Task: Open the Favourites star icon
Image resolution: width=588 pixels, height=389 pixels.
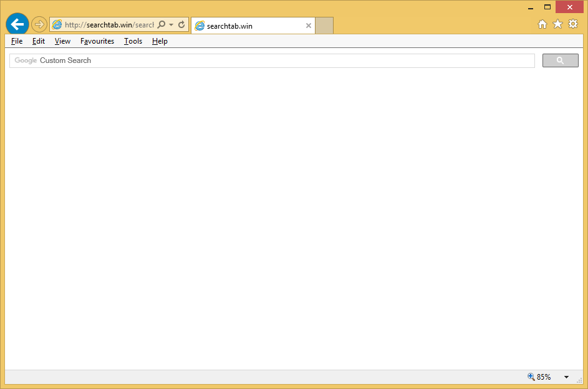Action: [557, 24]
